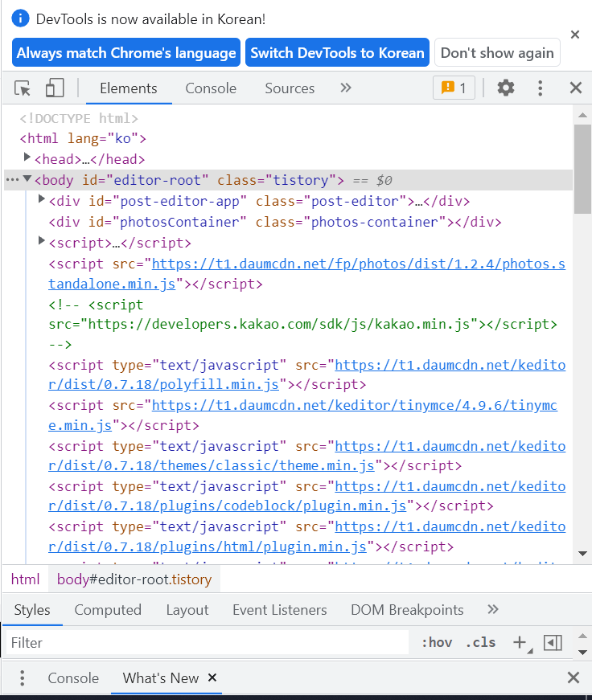592x700 pixels.
Task: Collapse the body editor-root node
Action: click(x=27, y=178)
